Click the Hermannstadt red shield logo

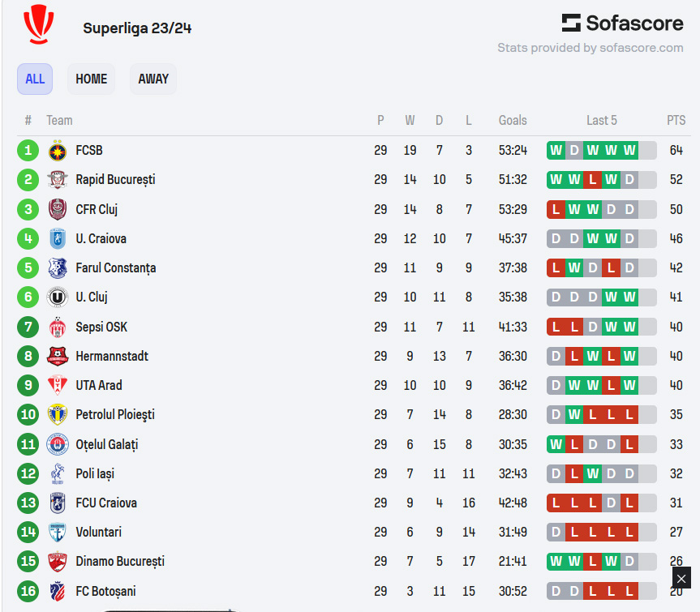tap(58, 357)
